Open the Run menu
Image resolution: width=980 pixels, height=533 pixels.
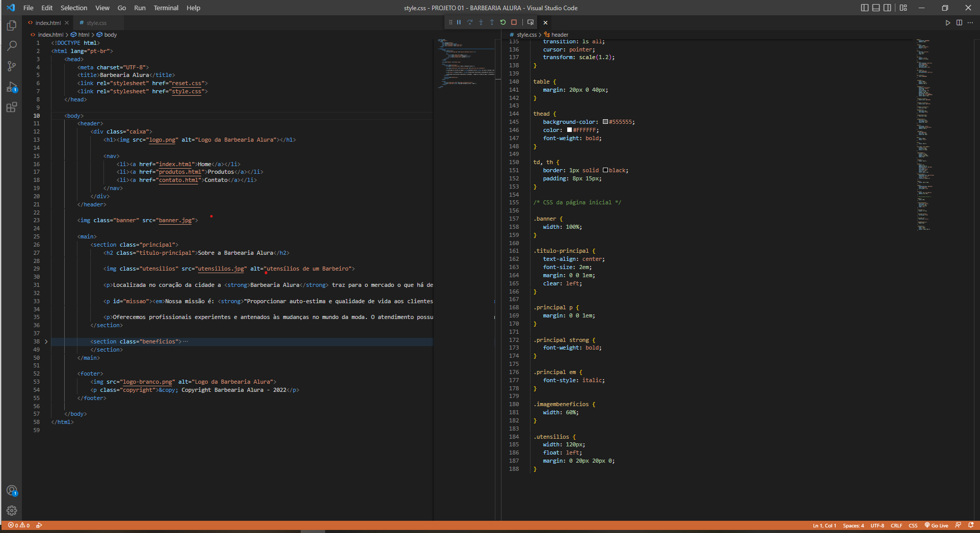[x=140, y=8]
